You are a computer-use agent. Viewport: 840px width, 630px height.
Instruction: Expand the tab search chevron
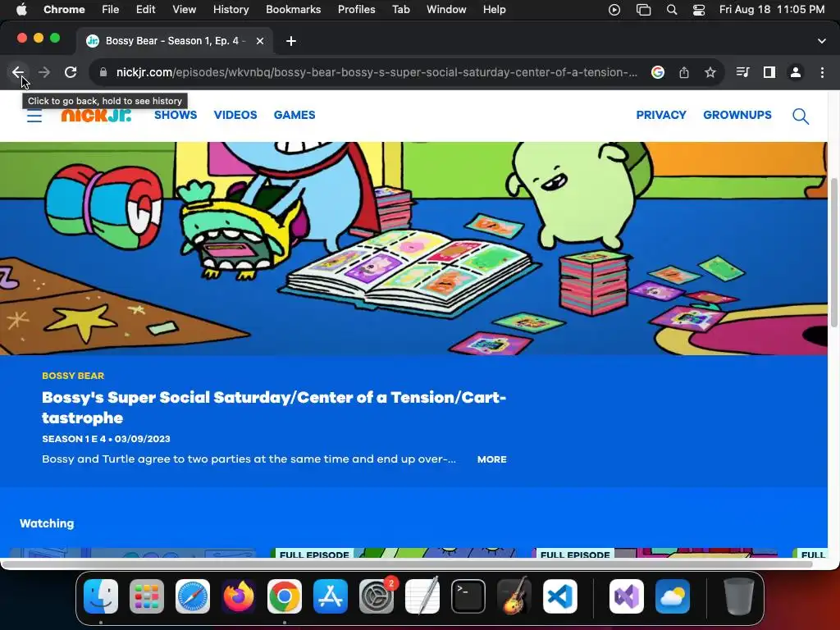822,41
